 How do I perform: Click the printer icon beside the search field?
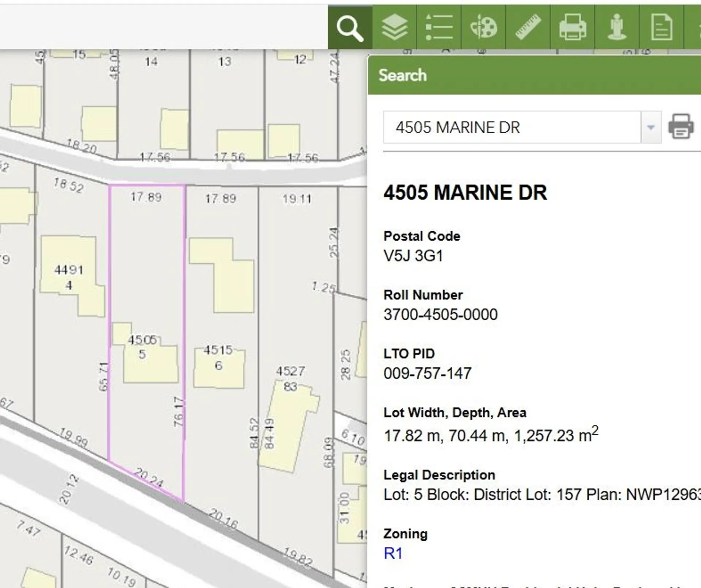tap(681, 127)
